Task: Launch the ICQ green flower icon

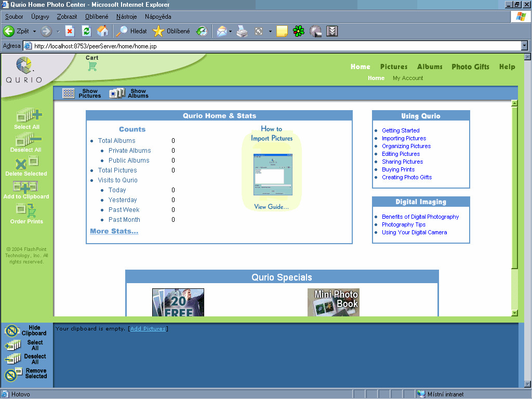Action: coord(299,31)
